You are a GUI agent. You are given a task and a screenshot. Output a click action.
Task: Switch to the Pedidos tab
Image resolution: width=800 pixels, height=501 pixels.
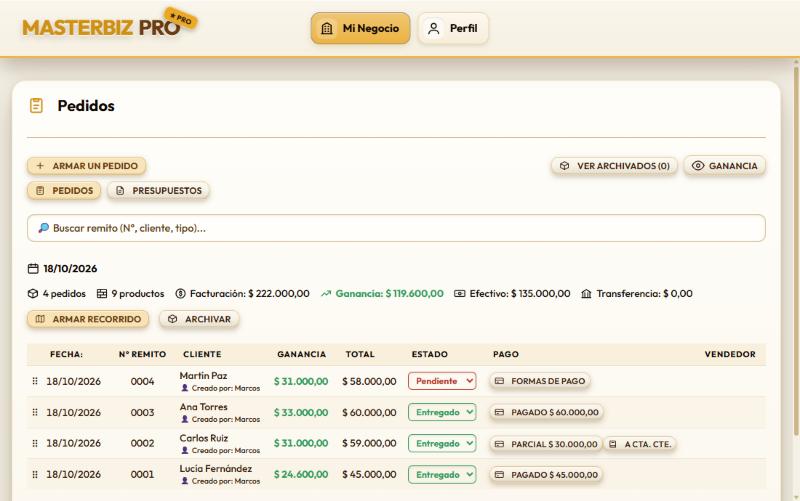tap(64, 190)
